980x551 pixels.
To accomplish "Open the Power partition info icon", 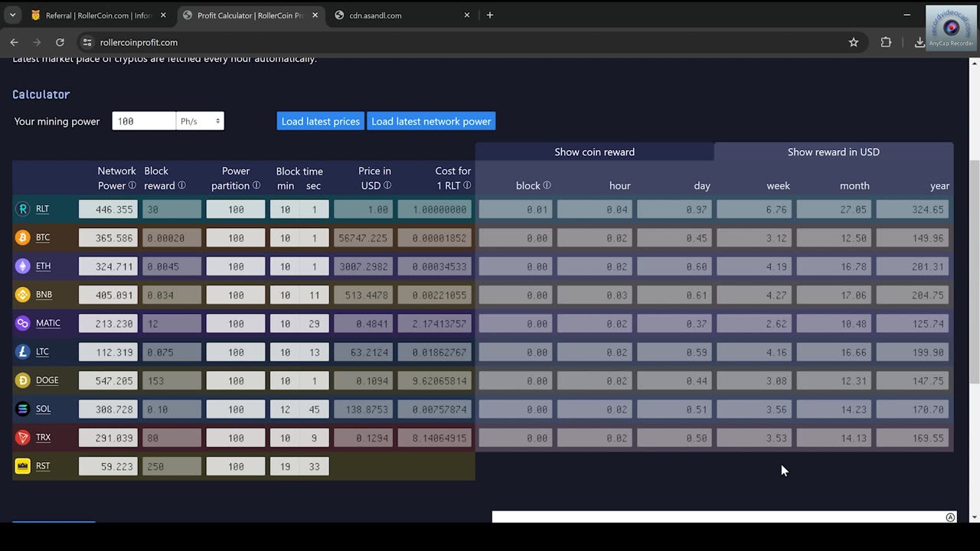I will [256, 185].
